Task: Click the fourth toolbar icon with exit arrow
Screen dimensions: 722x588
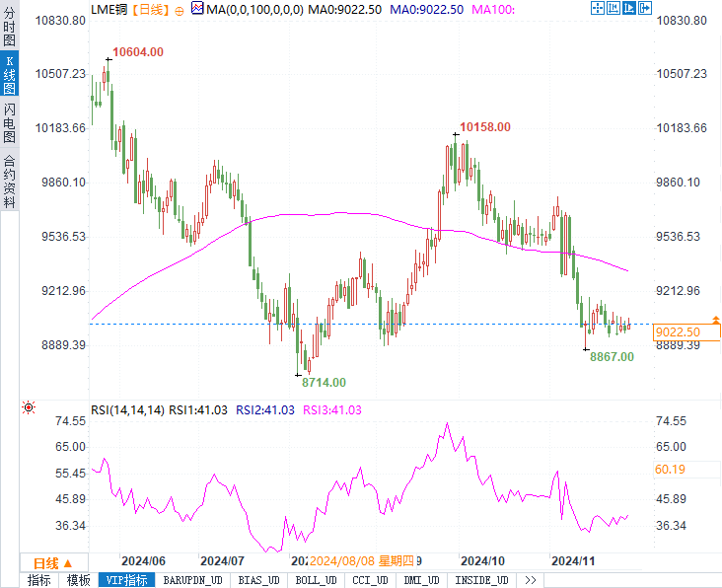Action: tap(645, 8)
